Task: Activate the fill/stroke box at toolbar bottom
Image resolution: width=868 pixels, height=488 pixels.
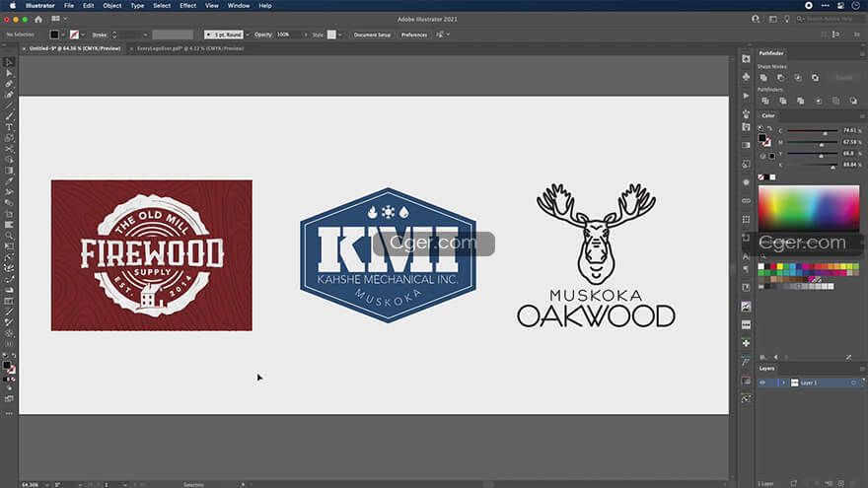Action: click(x=7, y=365)
